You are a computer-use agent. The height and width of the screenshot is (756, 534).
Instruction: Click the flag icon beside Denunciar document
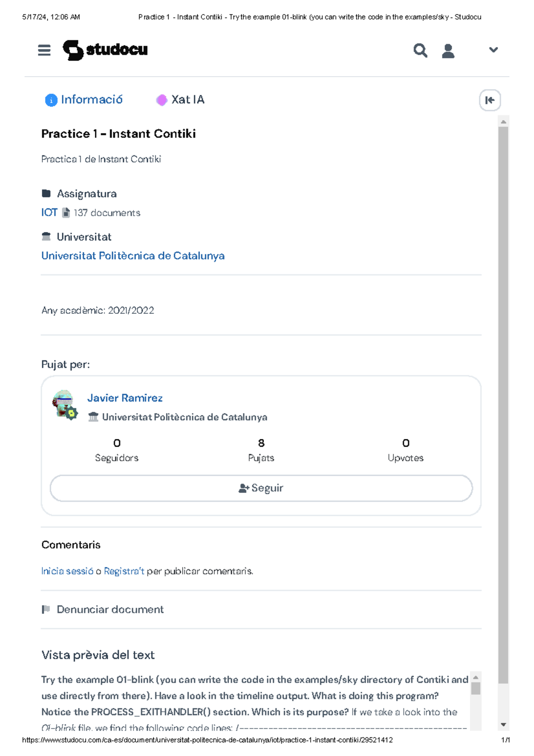46,609
